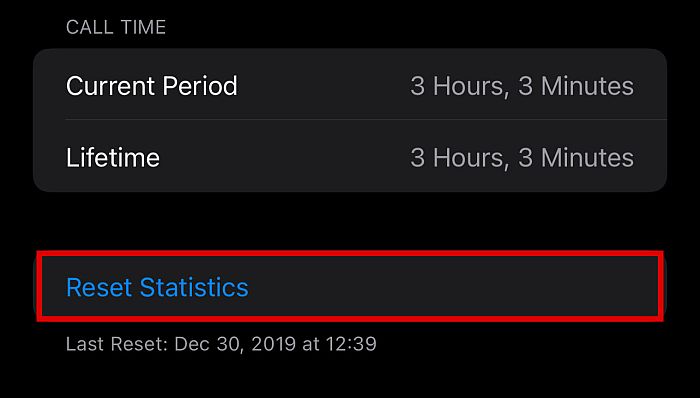Click the "Lifetime" label text

tap(113, 158)
